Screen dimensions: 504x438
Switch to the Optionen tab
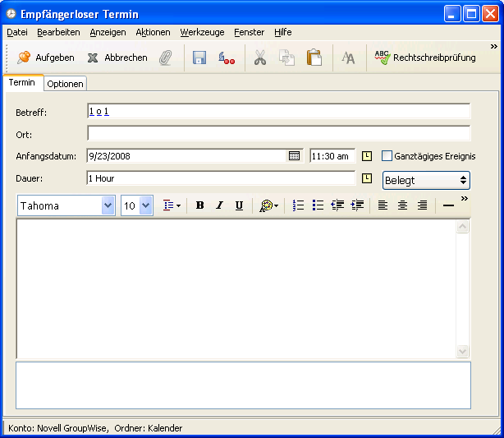pyautogui.click(x=65, y=84)
